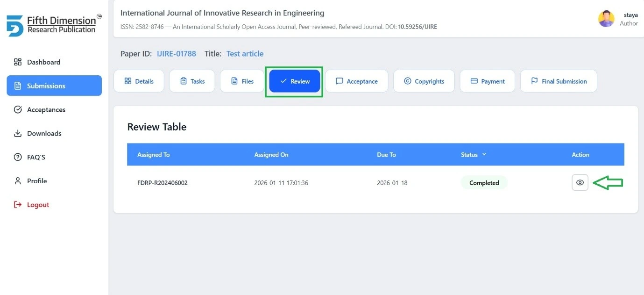Sort by Status column chevron
The image size is (644, 295).
coord(484,154)
